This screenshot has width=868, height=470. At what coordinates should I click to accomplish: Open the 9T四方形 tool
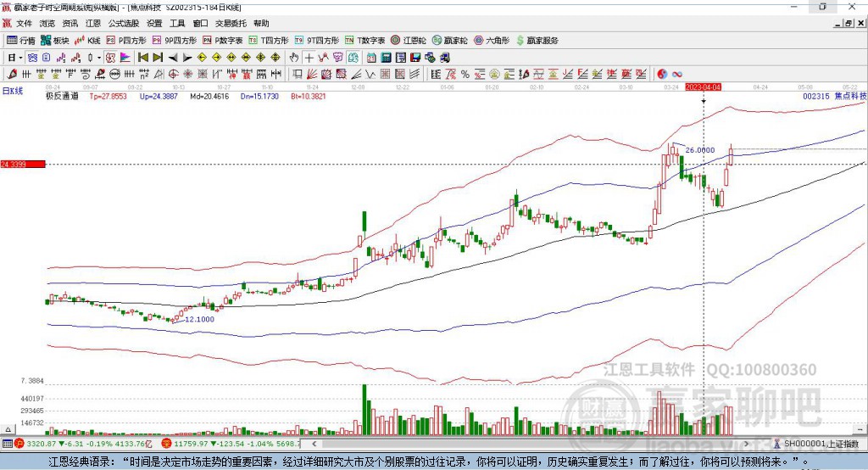click(x=317, y=41)
